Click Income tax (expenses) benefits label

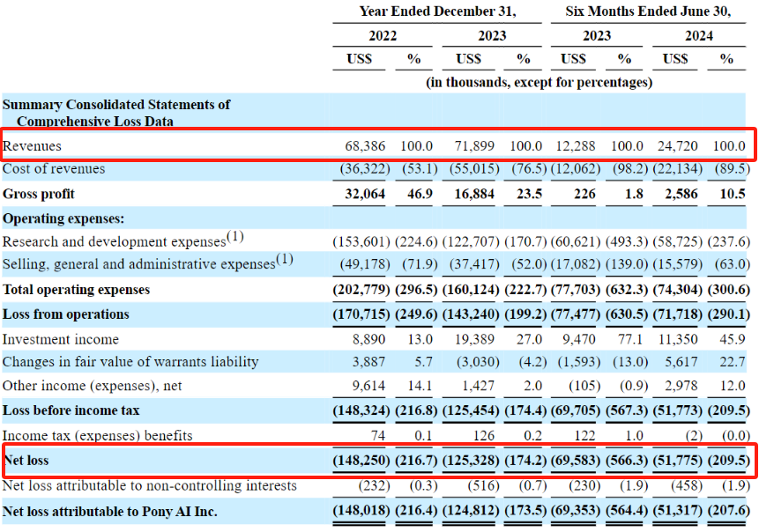(x=97, y=436)
